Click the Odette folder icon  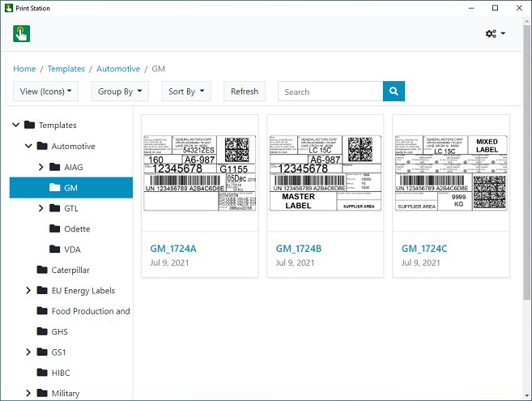[x=54, y=228]
